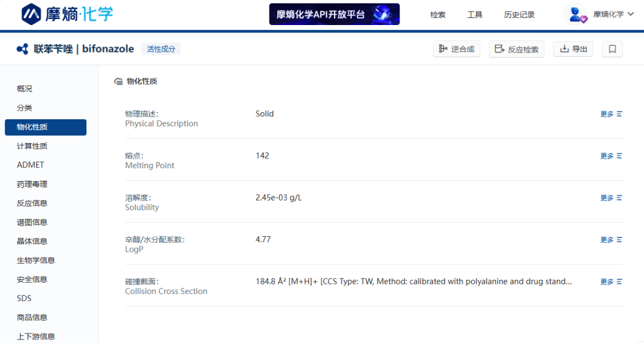The height and width of the screenshot is (343, 644).
Task: Click the LogP value 4.77
Action: (263, 239)
